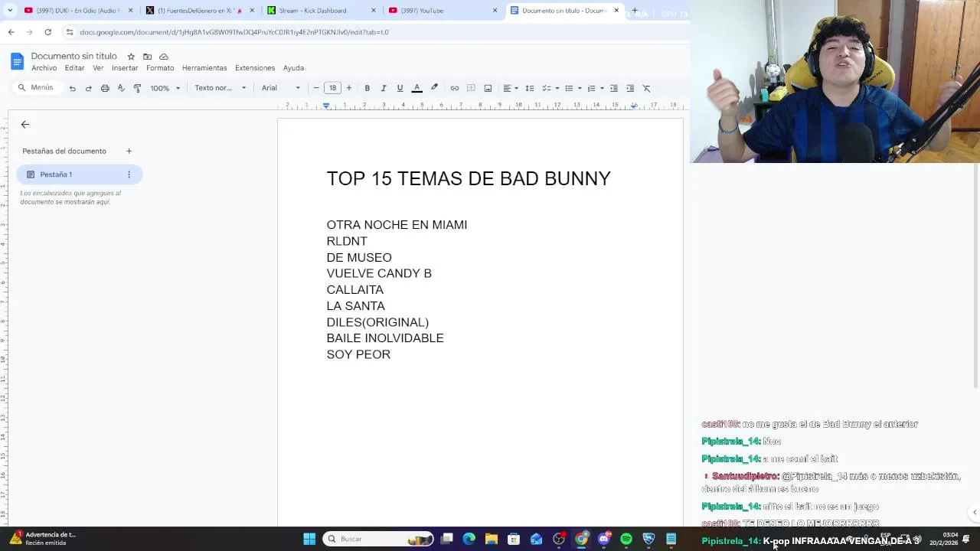Click the Undo arrow in toolbar

click(x=72, y=88)
